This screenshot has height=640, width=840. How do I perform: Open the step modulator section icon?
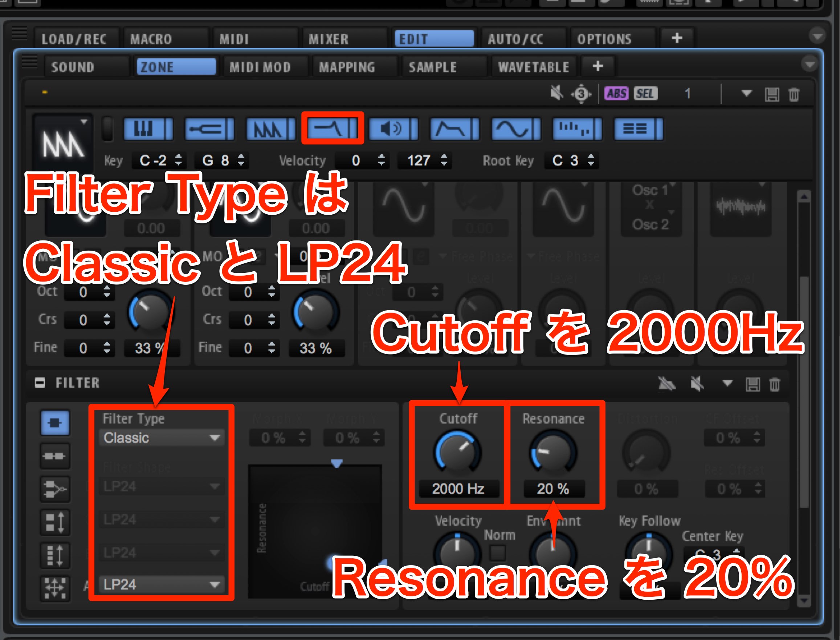click(x=577, y=129)
